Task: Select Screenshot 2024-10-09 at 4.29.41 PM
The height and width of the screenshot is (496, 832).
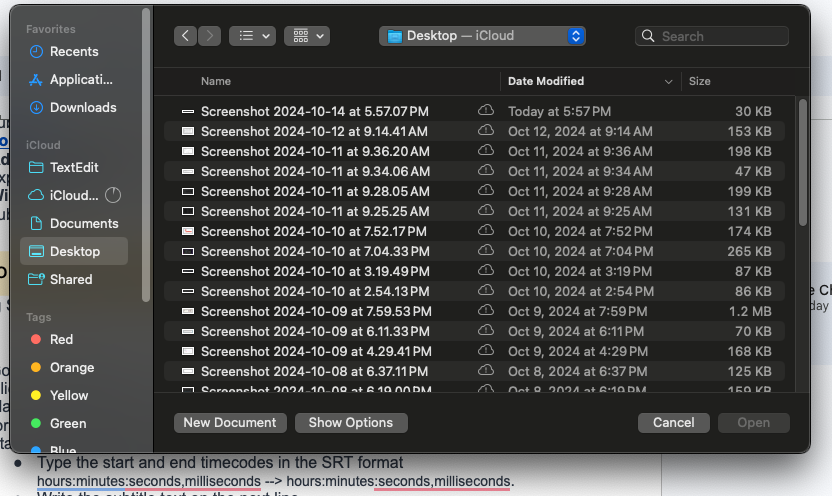Action: [x=474, y=352]
